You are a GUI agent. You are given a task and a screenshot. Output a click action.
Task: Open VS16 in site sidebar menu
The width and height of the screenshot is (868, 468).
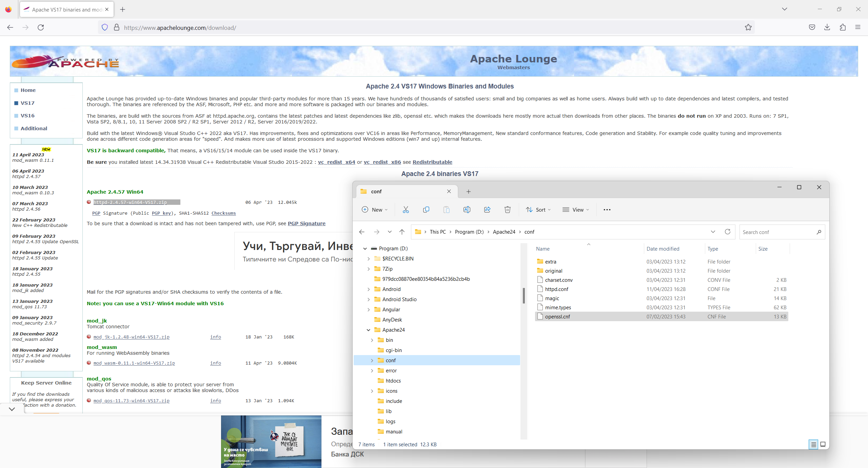27,116
